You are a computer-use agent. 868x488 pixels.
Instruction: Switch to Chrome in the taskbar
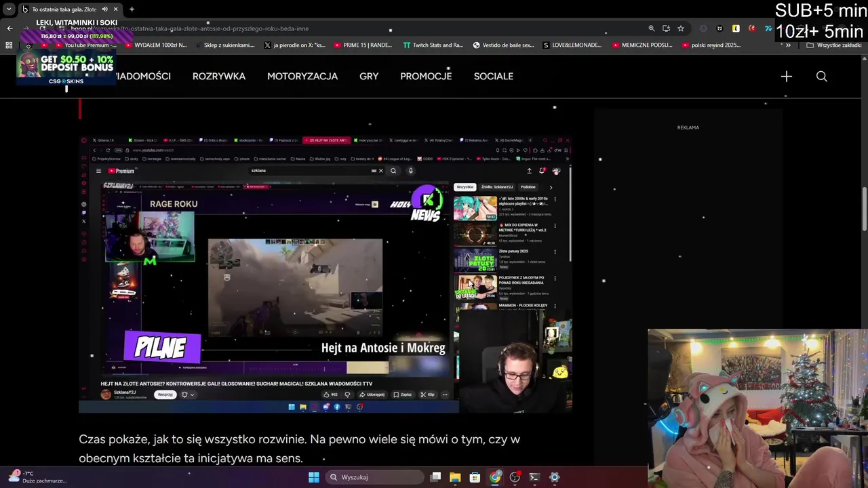[x=495, y=477]
